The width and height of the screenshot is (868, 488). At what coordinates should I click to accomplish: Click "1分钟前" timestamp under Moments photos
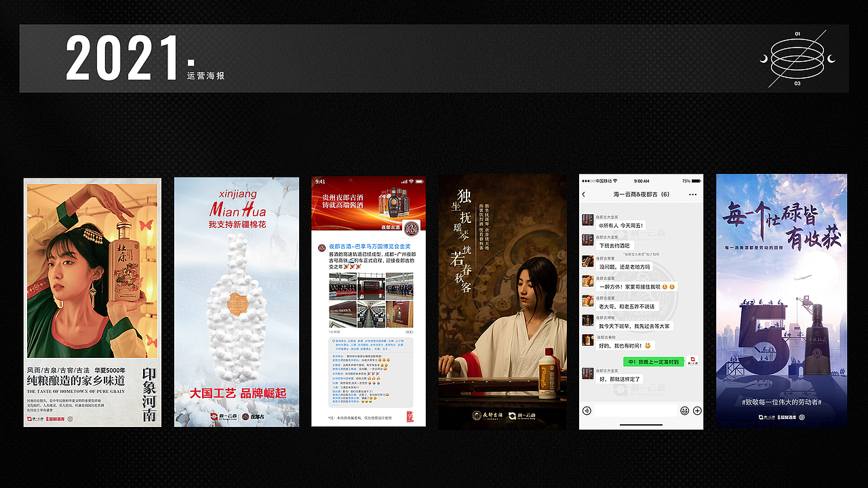coord(335,332)
